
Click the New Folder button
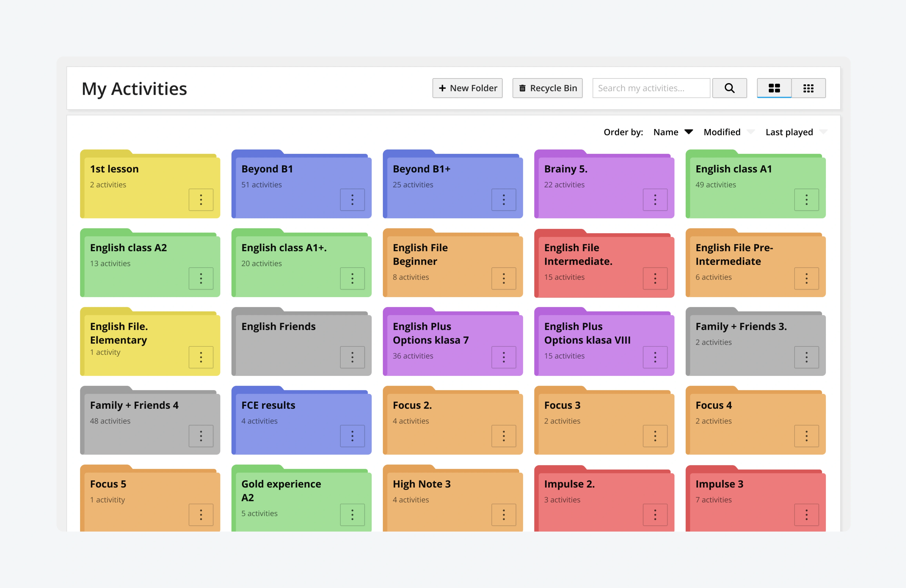[468, 88]
